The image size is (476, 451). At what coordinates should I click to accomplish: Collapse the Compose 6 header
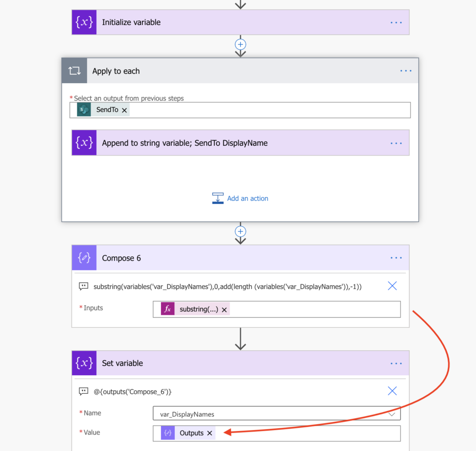(240, 257)
